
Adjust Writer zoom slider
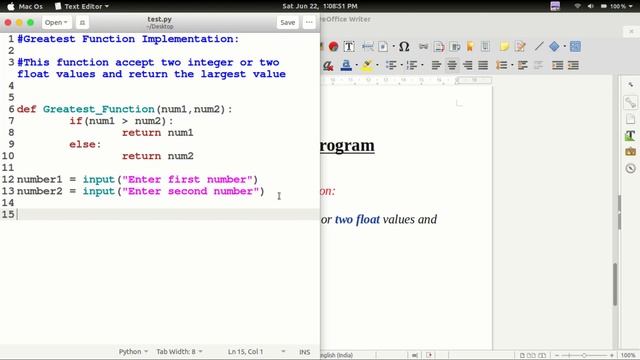[584, 355]
